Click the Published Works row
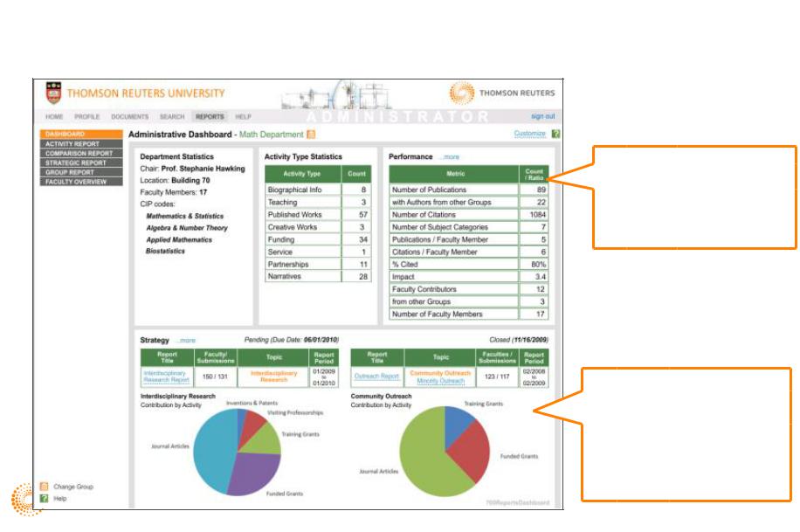The height and width of the screenshot is (532, 800). click(318, 214)
